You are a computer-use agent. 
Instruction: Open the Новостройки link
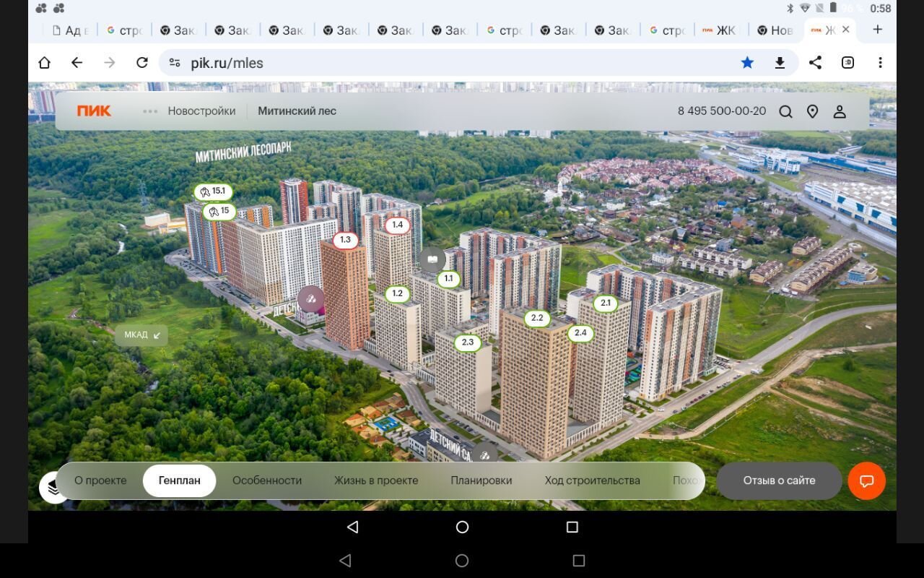[201, 111]
